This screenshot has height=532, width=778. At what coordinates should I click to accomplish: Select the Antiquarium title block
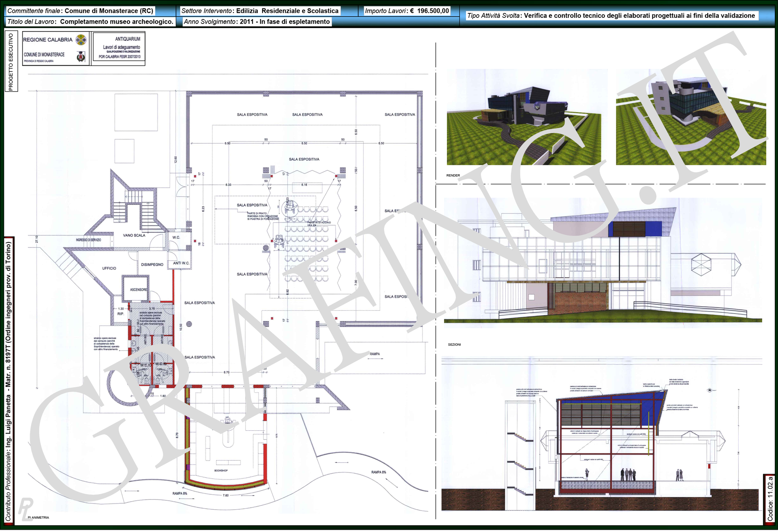119,48
